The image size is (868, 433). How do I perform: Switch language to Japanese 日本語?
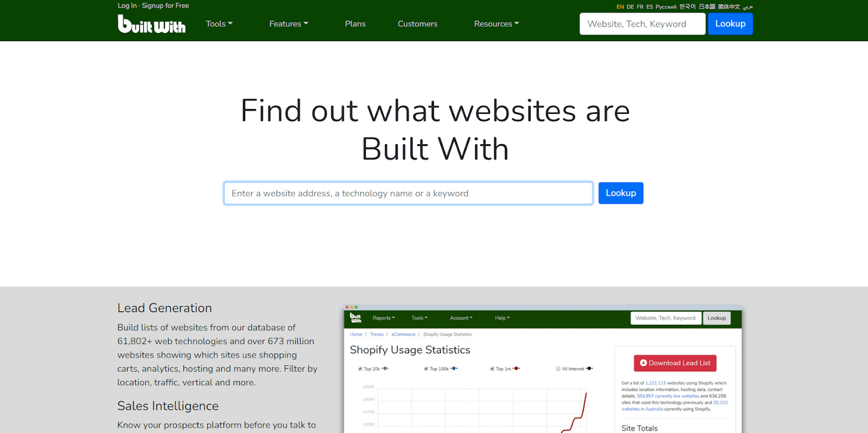[x=707, y=7]
